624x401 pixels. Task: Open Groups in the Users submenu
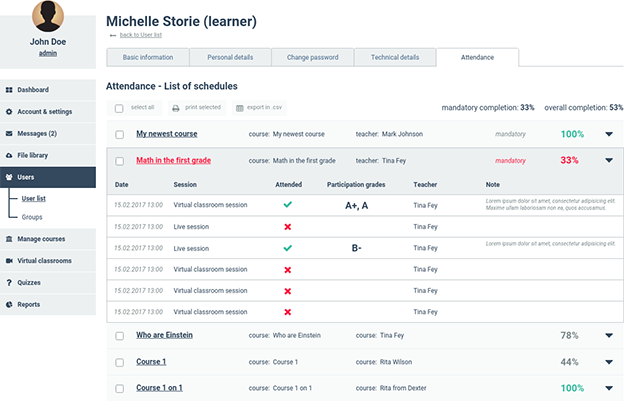32,217
